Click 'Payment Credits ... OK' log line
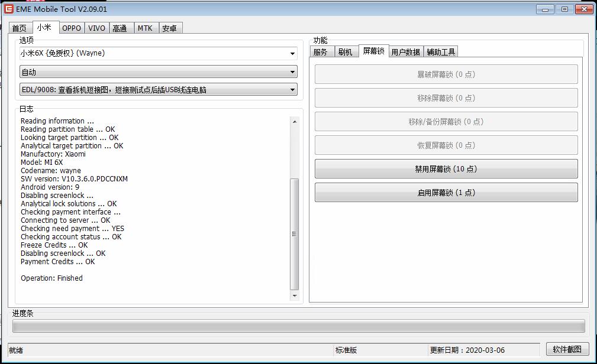 point(58,262)
